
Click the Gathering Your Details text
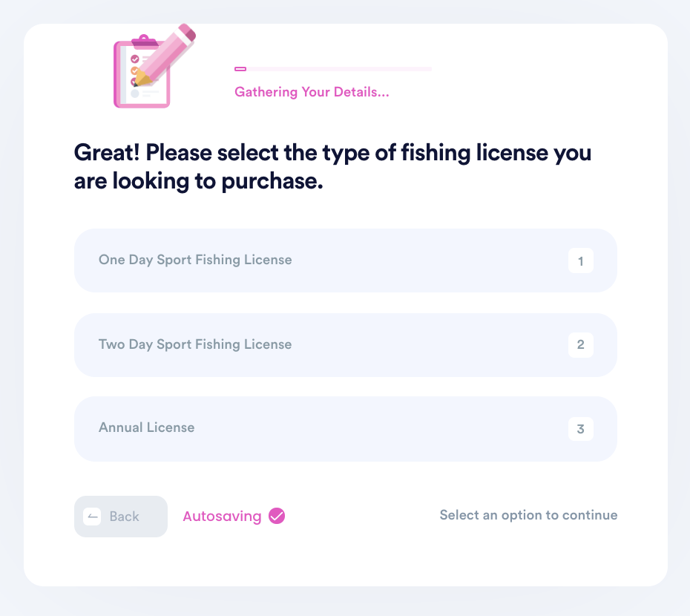(x=312, y=92)
